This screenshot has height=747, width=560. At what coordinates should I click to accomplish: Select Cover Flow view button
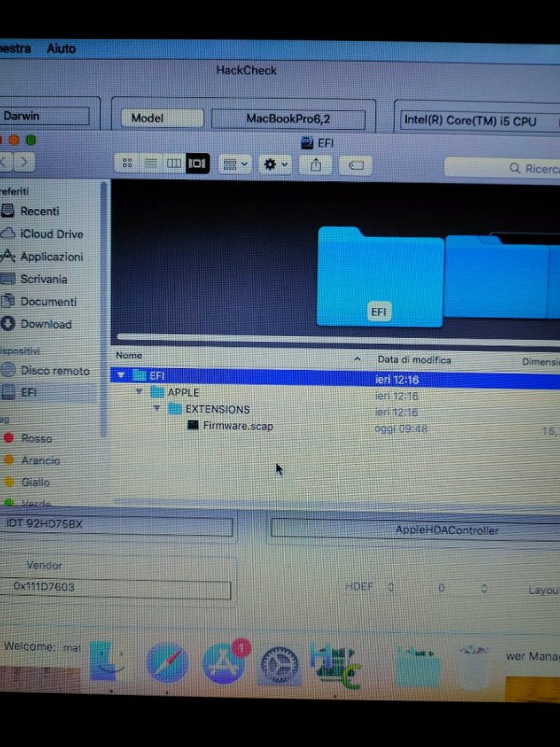coord(197,164)
